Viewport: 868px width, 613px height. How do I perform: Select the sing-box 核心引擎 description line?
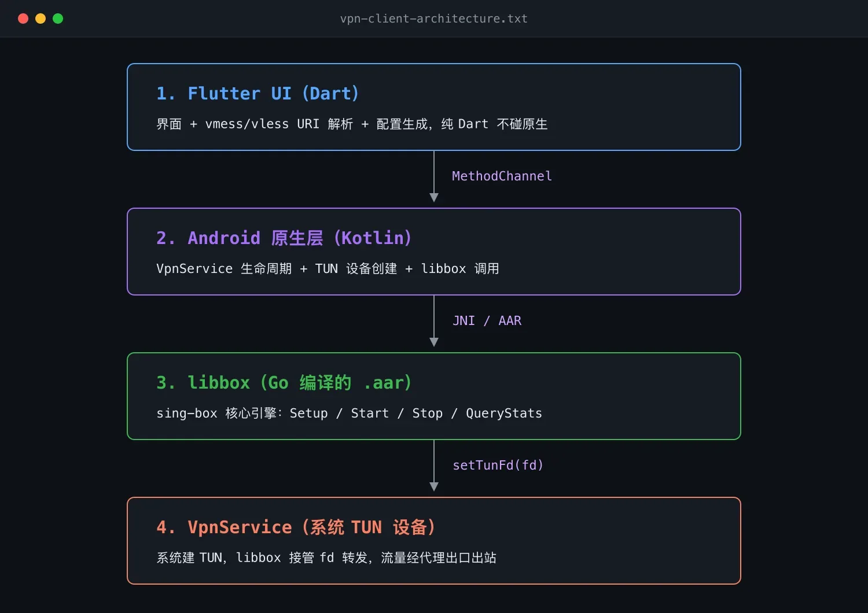point(350,413)
